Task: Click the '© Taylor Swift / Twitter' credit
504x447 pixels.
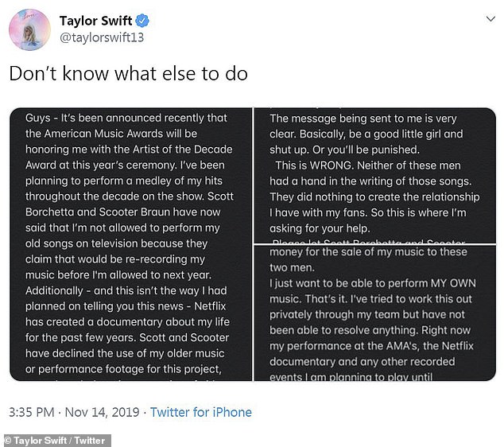Action: click(56, 440)
